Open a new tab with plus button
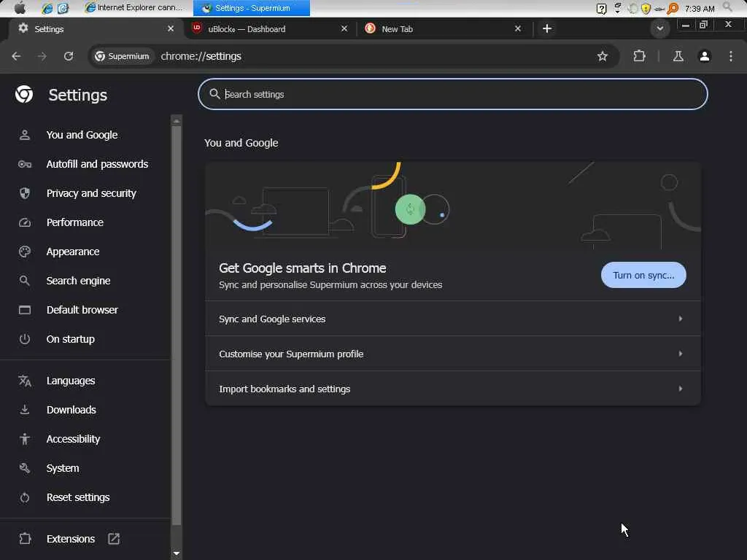747x560 pixels. pyautogui.click(x=547, y=28)
